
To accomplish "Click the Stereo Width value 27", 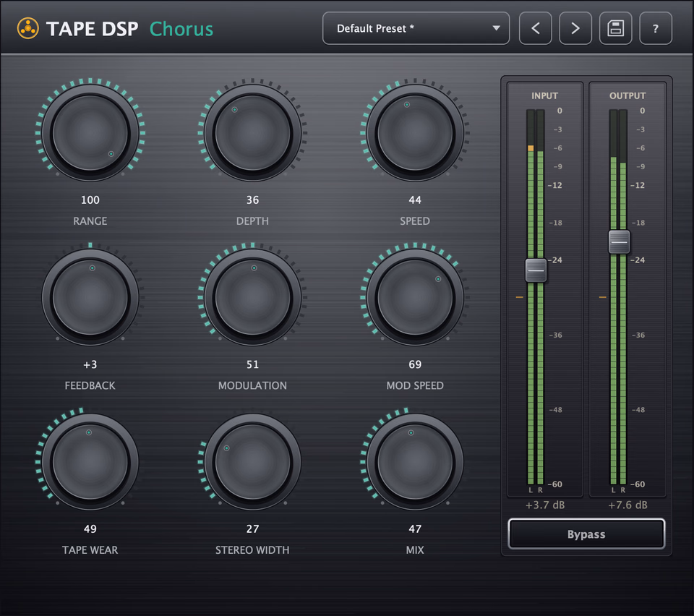I will [253, 529].
